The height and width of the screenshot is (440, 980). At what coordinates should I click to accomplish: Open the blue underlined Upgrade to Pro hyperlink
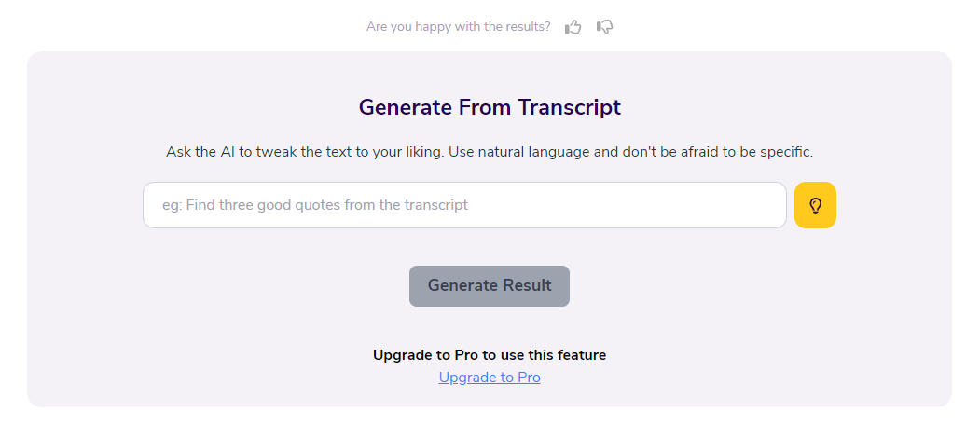[490, 378]
